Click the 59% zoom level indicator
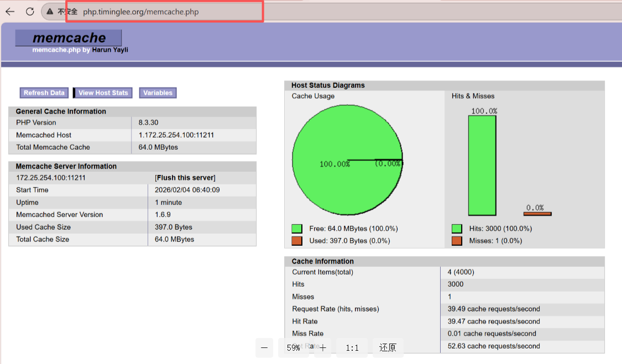This screenshot has height=364, width=622. click(x=294, y=348)
